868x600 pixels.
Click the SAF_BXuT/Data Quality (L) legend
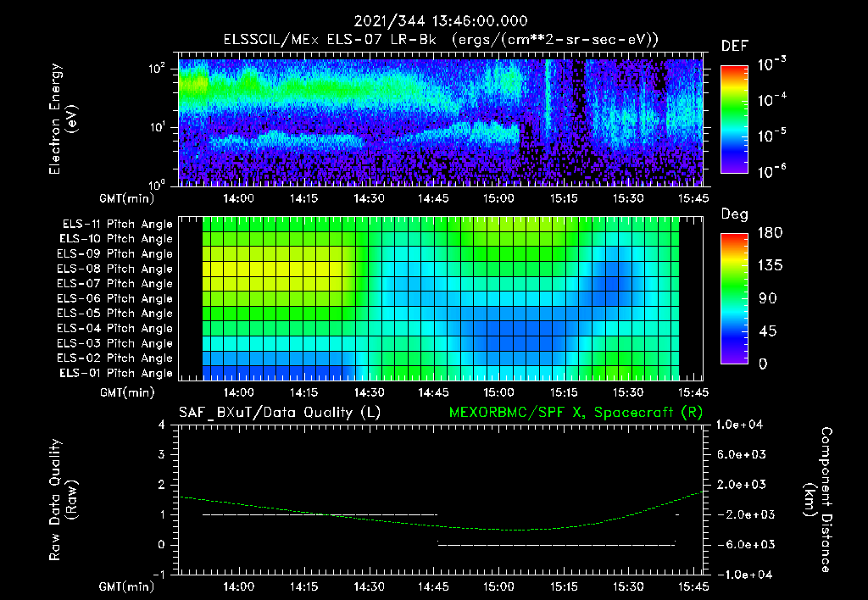tap(280, 413)
